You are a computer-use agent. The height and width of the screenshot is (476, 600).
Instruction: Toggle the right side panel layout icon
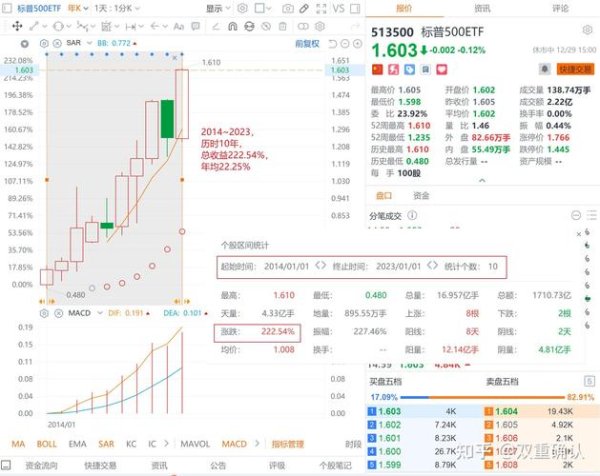tap(355, 8)
